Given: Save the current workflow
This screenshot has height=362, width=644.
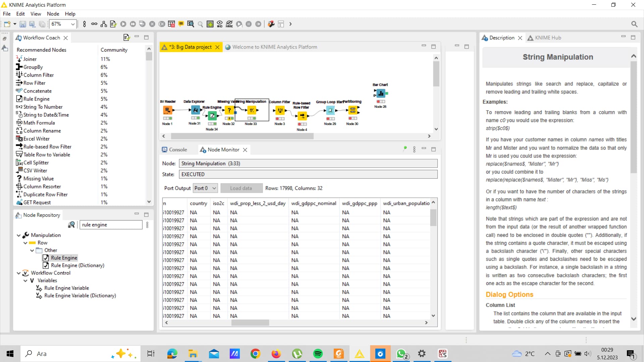Looking at the screenshot, I should click(x=22, y=24).
